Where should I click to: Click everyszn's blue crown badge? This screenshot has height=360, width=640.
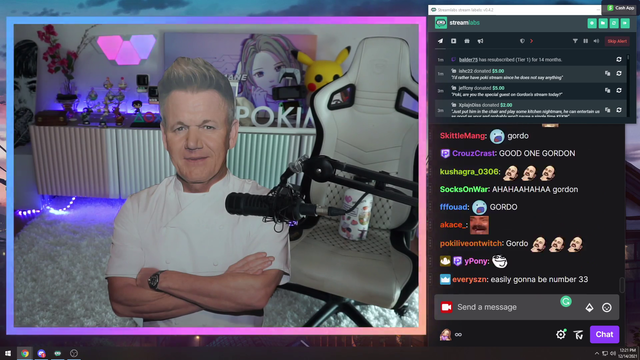tap(445, 280)
